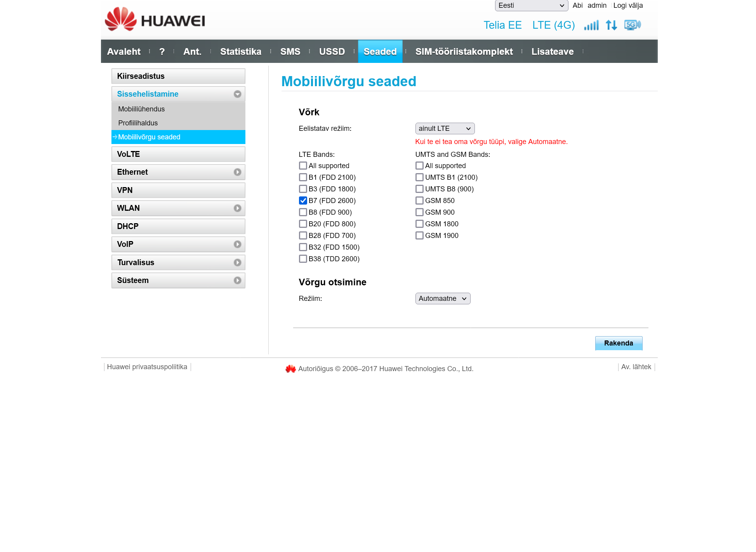Viewport: 756px width, 552px height.
Task: Open Mobiiliühendus sidebar item
Action: click(x=178, y=109)
